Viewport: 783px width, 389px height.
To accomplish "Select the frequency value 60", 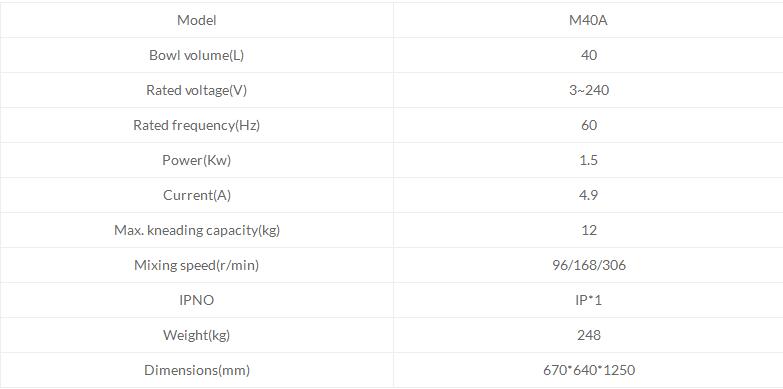I will (x=589, y=125).
